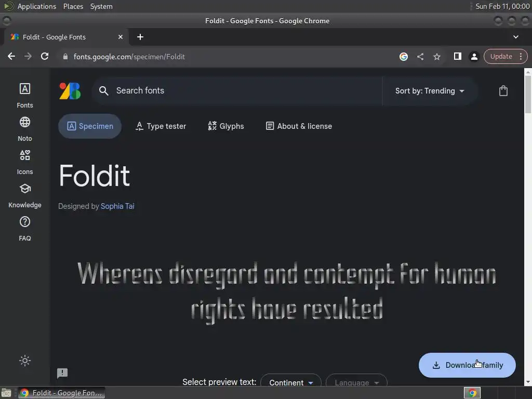Click the show desktop icon in taskbar
The image size is (532, 399).
[x=6, y=393]
